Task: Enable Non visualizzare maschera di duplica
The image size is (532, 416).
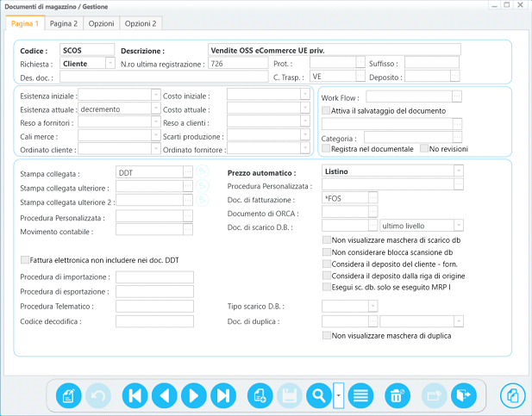Action: [x=327, y=335]
